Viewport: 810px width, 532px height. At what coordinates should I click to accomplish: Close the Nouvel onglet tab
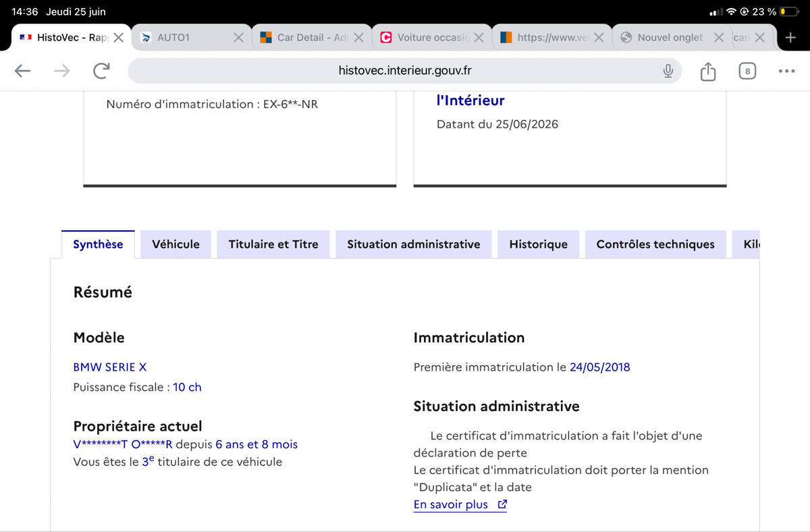[719, 38]
